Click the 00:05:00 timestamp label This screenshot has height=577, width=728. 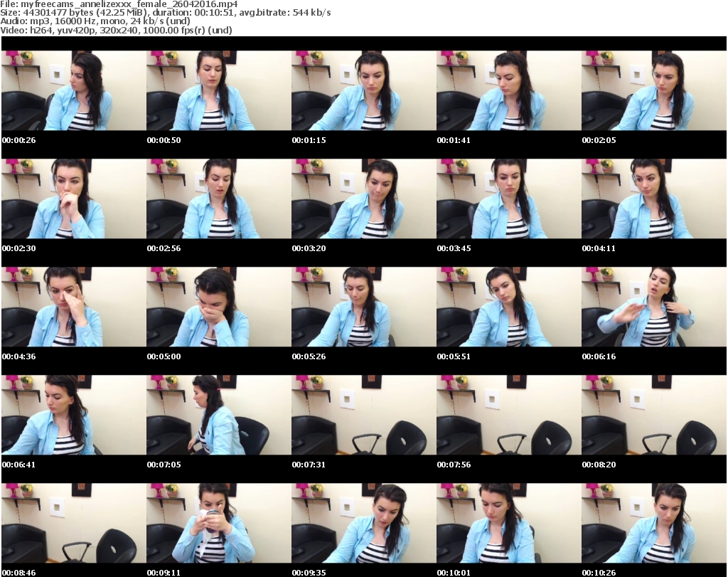point(164,356)
